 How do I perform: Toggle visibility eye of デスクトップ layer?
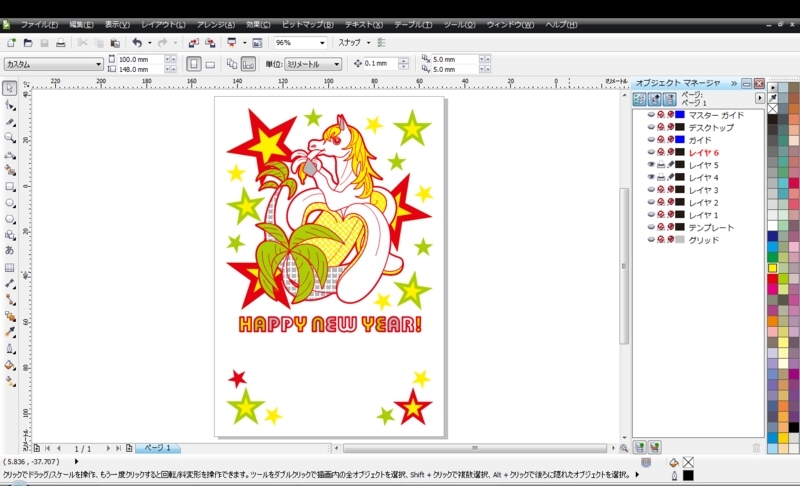pyautogui.click(x=651, y=127)
